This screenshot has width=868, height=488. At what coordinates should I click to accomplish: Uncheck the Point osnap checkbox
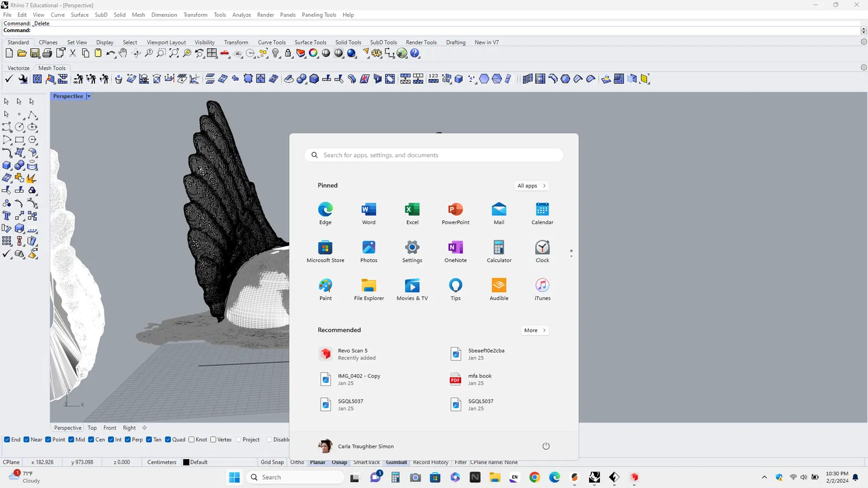tap(48, 440)
